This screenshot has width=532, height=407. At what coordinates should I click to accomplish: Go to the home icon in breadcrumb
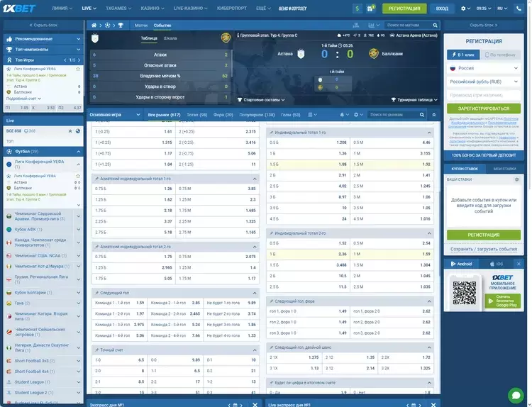(x=94, y=25)
